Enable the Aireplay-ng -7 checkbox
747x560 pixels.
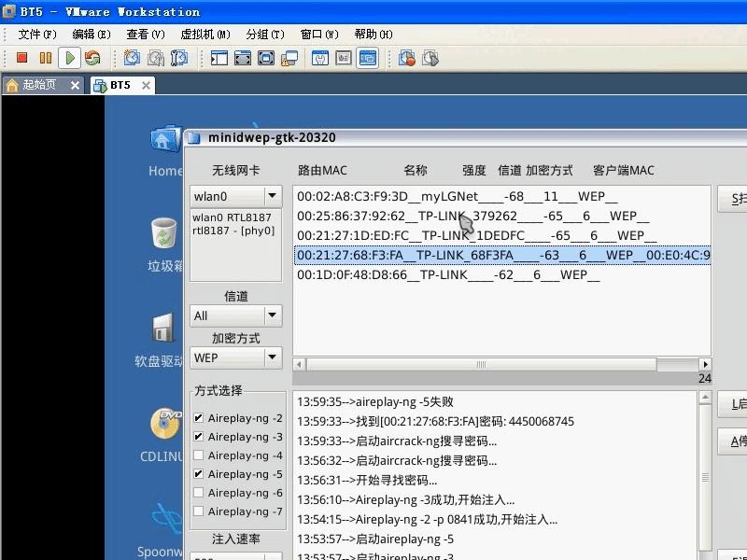[x=199, y=511]
